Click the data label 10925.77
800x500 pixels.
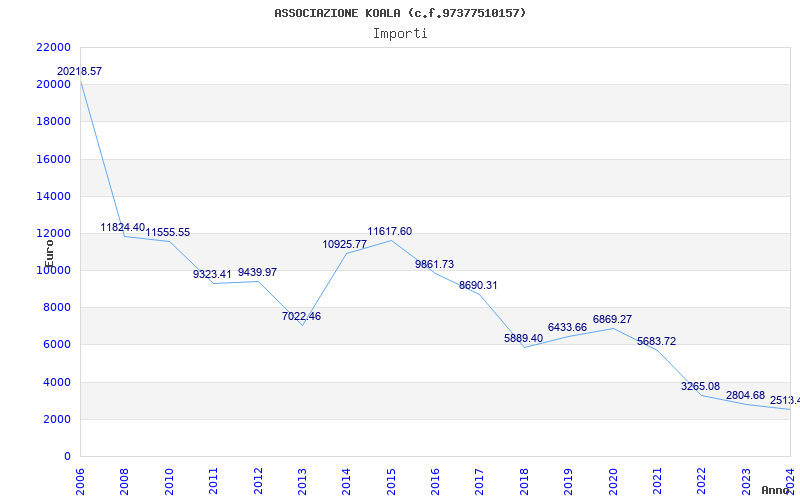coord(344,244)
